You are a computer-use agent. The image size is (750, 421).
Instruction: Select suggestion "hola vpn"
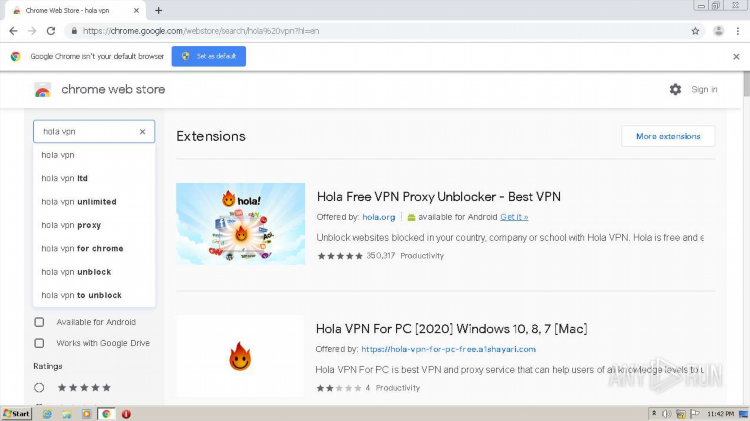94,155
